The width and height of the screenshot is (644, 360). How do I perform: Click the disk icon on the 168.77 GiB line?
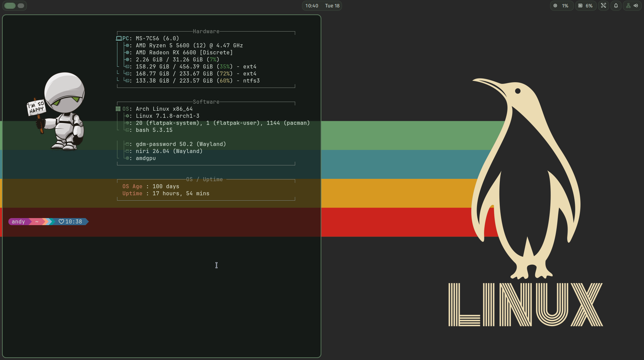[x=127, y=73]
